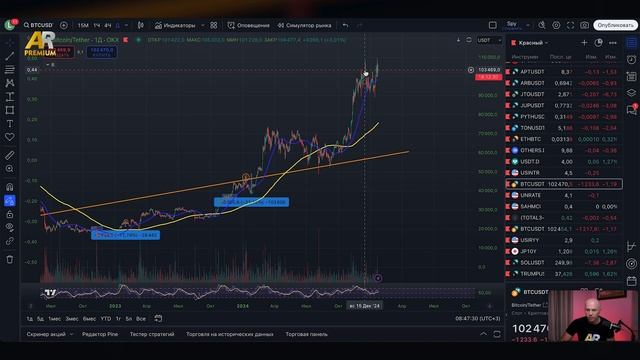Screen dimensions: 640x360
Task: Open the user profile avatar
Action: click(10, 25)
